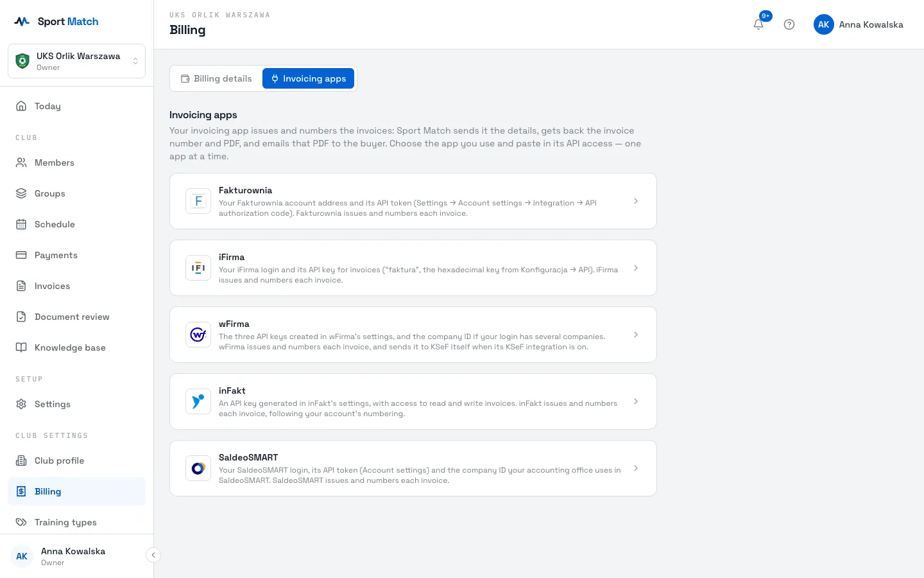Click the inFakt logo icon
The height and width of the screenshot is (578, 924).
pyautogui.click(x=198, y=401)
